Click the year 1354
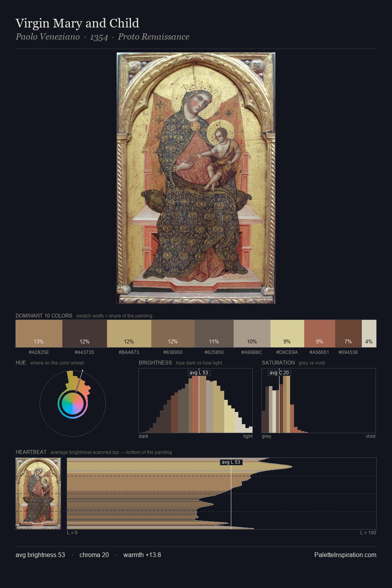392x588 pixels. [99, 37]
